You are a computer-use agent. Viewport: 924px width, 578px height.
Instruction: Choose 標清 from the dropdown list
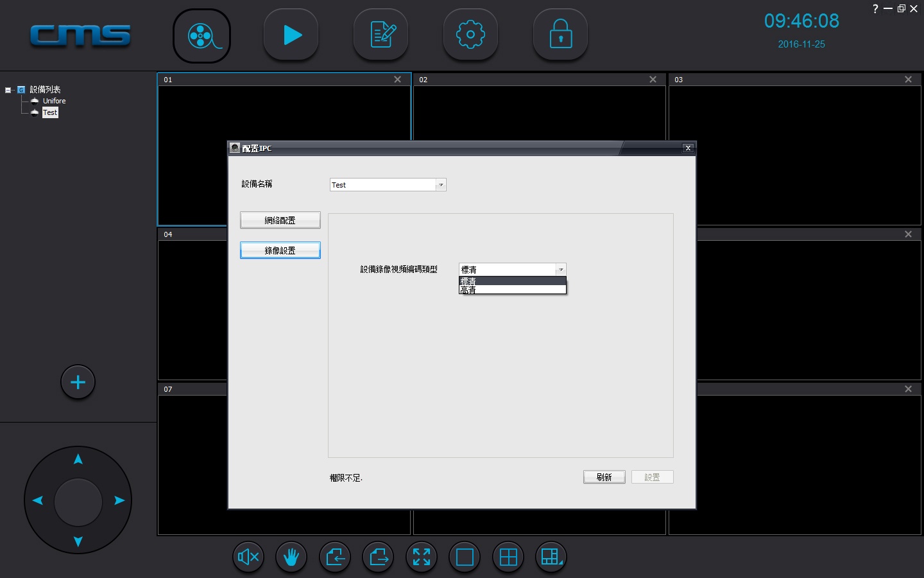point(513,281)
